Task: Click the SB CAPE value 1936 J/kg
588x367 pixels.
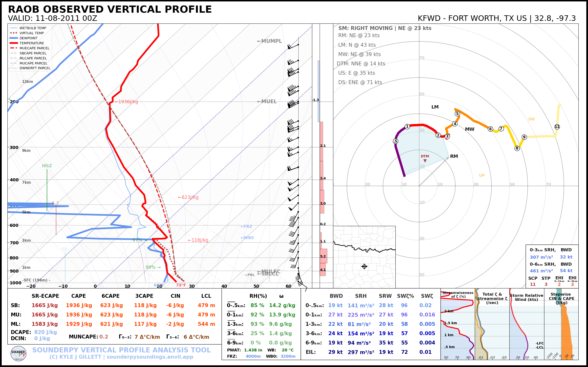Action: click(79, 305)
